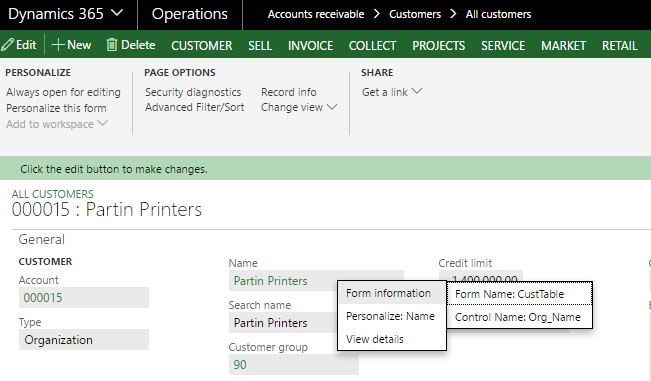Click the plus New icon

(58, 45)
